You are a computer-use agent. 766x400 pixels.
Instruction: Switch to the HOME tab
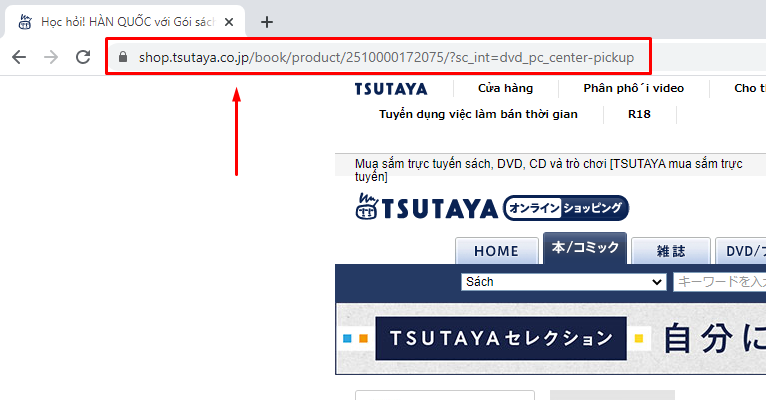(x=496, y=251)
